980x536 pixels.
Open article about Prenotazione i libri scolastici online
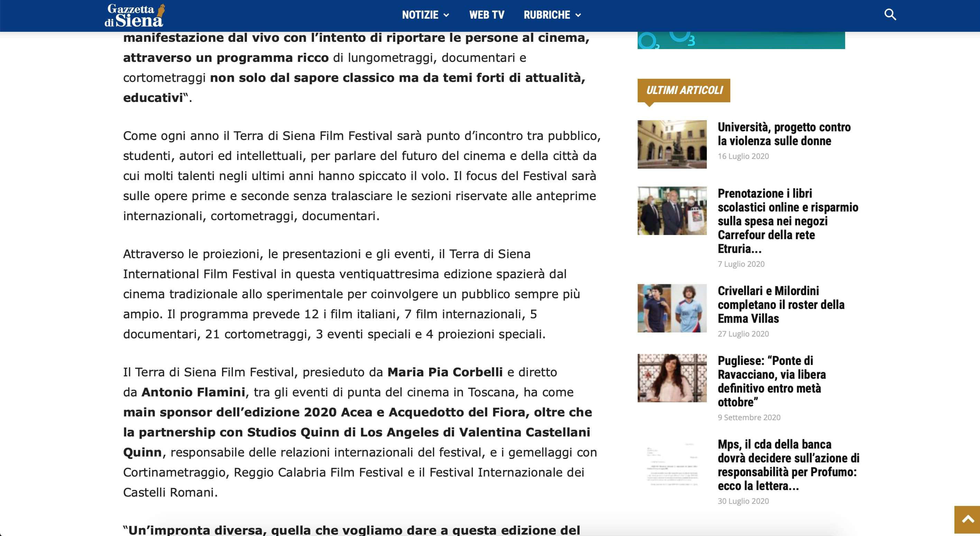coord(788,221)
